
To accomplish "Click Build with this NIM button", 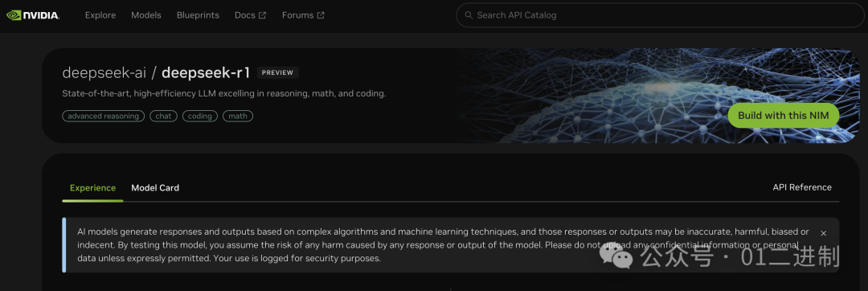I will point(784,116).
